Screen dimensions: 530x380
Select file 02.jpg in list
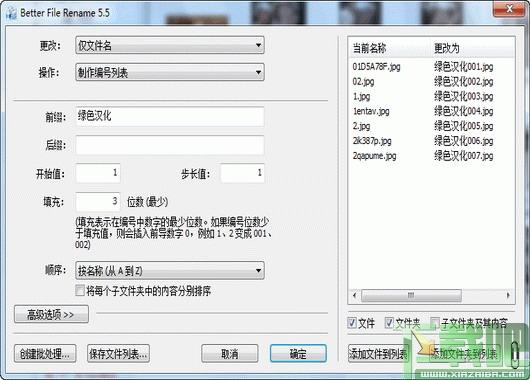point(363,81)
